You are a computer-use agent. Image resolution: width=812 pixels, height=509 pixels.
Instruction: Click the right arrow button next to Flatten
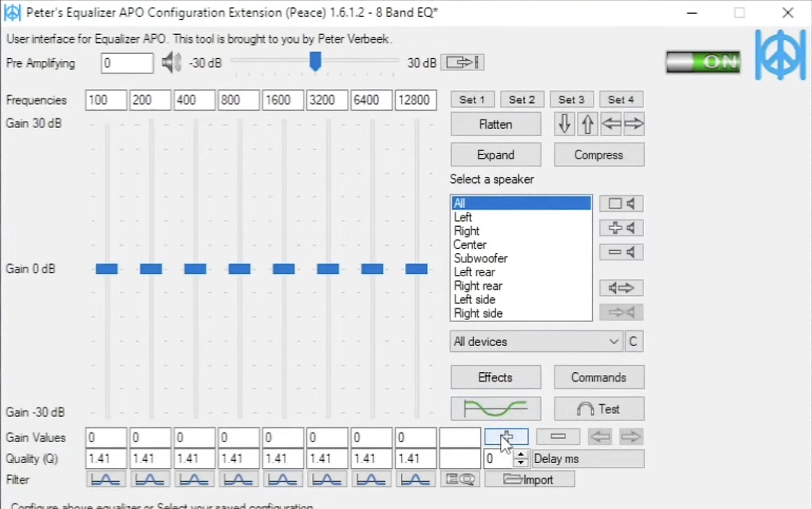point(634,124)
